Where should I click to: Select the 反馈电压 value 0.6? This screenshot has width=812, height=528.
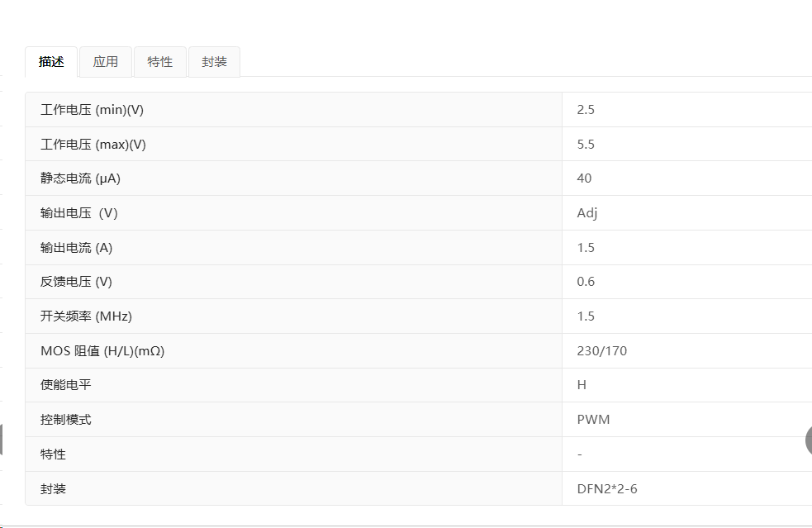(x=586, y=282)
